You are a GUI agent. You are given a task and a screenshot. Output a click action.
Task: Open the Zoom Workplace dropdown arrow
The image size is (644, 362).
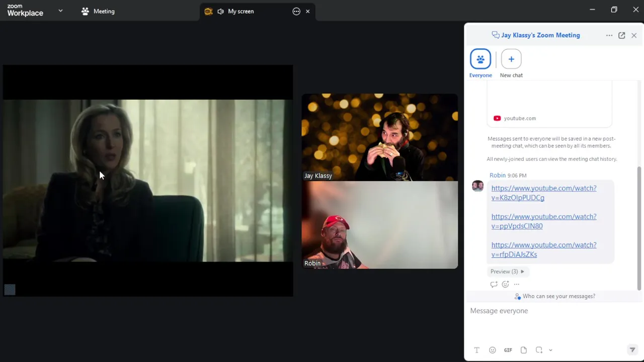(x=60, y=11)
